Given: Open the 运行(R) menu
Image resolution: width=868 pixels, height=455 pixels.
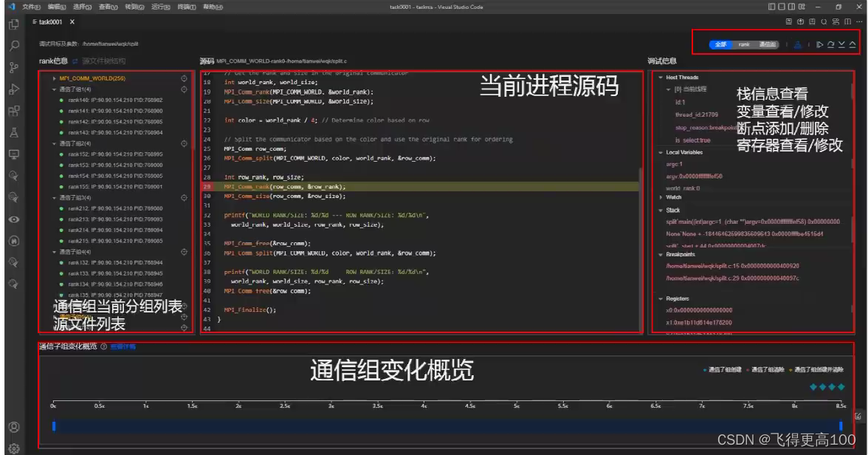Looking at the screenshot, I should (x=161, y=7).
